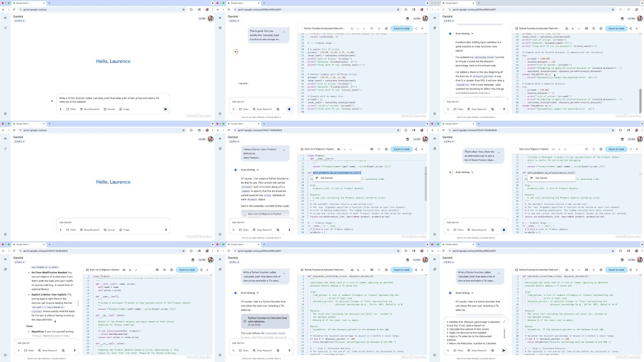Select Google Gemini tab in 'Validate that discount_percentage' window

click(x=458, y=244)
